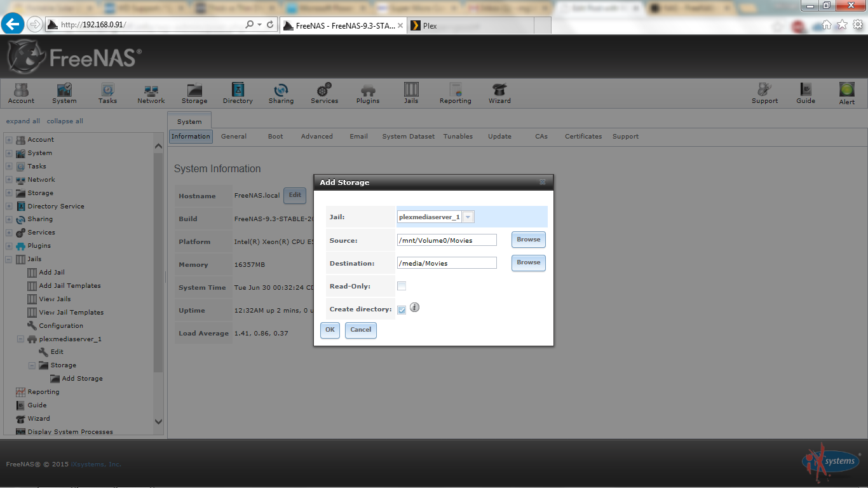Click the Create directory info icon
Screen dimensions: 868x488
pyautogui.click(x=414, y=308)
